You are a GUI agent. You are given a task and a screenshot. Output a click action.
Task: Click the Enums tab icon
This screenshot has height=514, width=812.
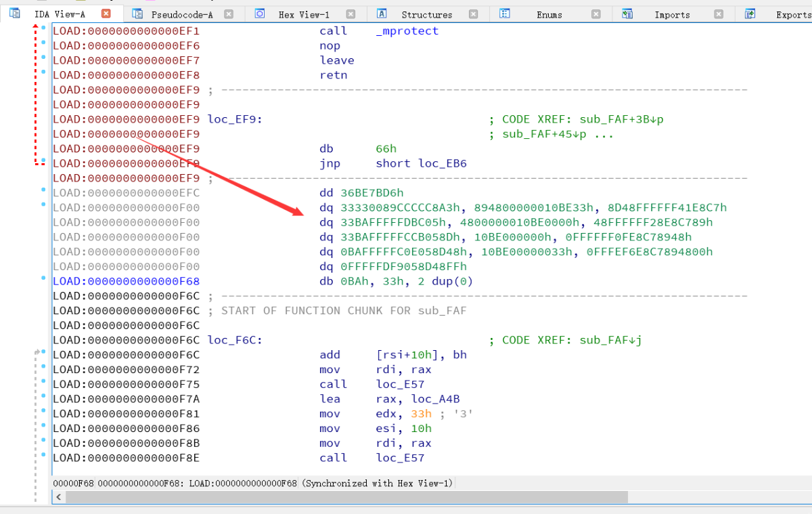[x=504, y=14]
